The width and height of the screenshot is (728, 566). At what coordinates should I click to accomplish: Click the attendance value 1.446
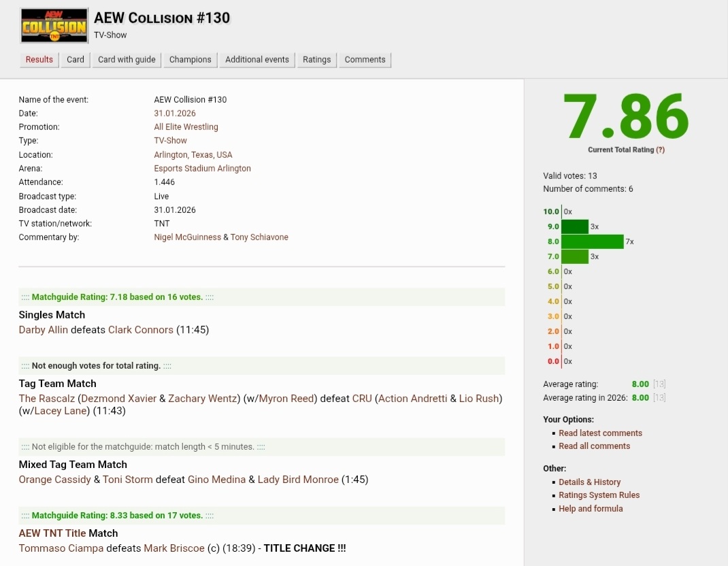[165, 182]
